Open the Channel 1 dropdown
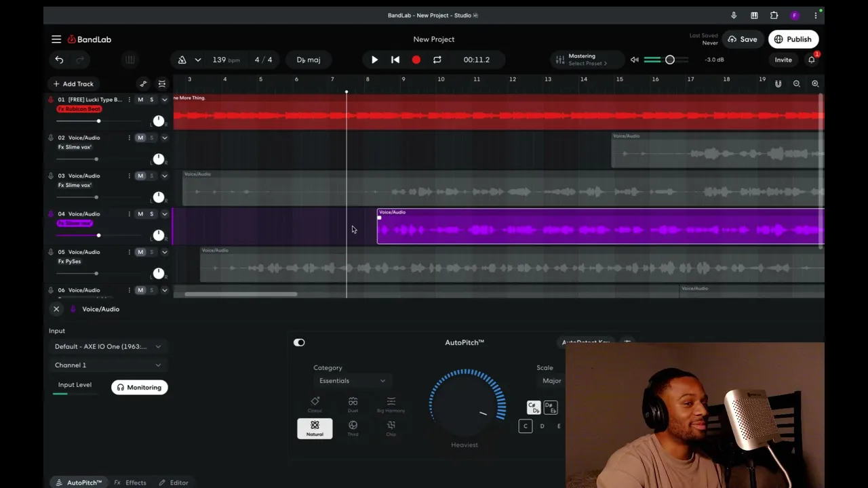Image resolution: width=868 pixels, height=488 pixels. (x=108, y=365)
